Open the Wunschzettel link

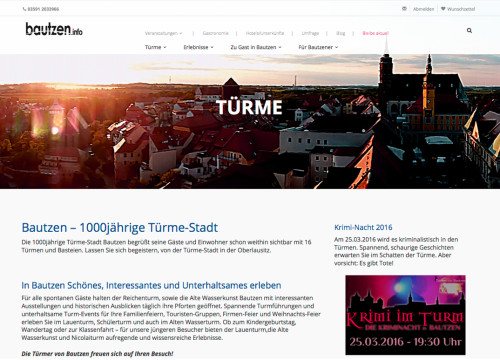coord(461,9)
